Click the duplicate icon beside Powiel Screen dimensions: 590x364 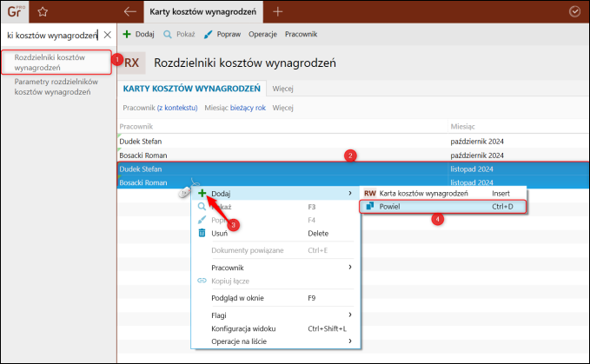point(370,206)
